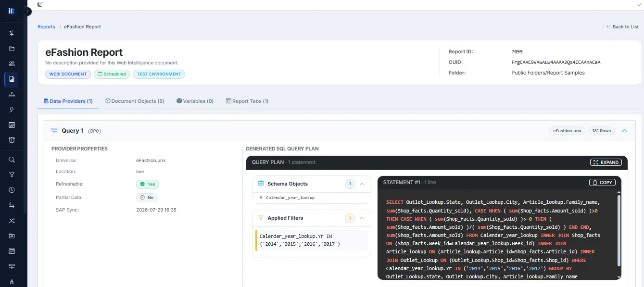Expand the query plan with EXPAND button
The image size is (644, 287).
pos(606,162)
